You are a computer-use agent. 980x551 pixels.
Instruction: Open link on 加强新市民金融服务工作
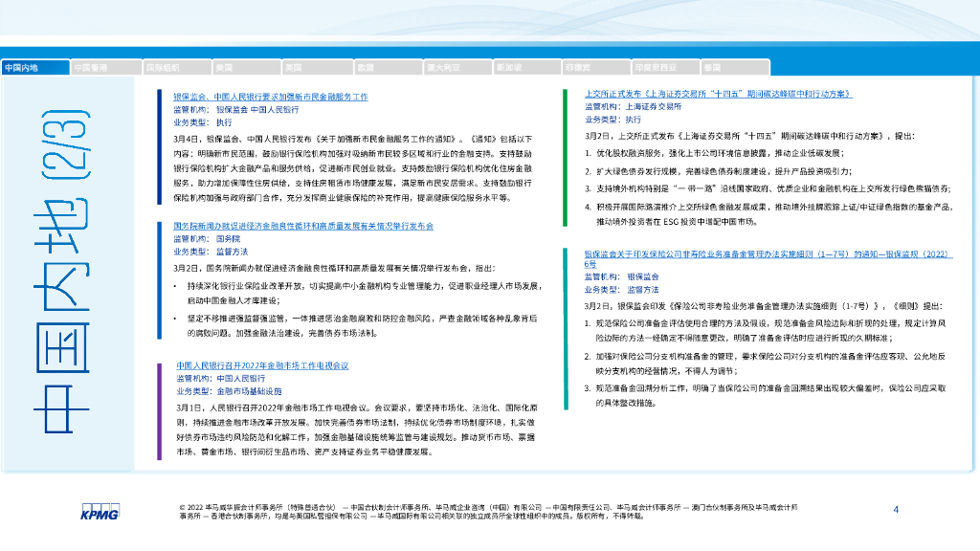tap(271, 97)
